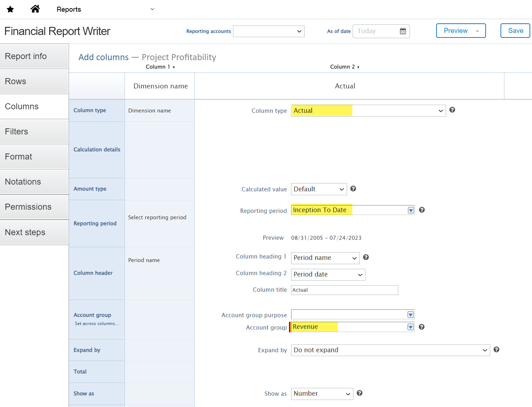Open the Permissions tab in sidebar

(34, 207)
